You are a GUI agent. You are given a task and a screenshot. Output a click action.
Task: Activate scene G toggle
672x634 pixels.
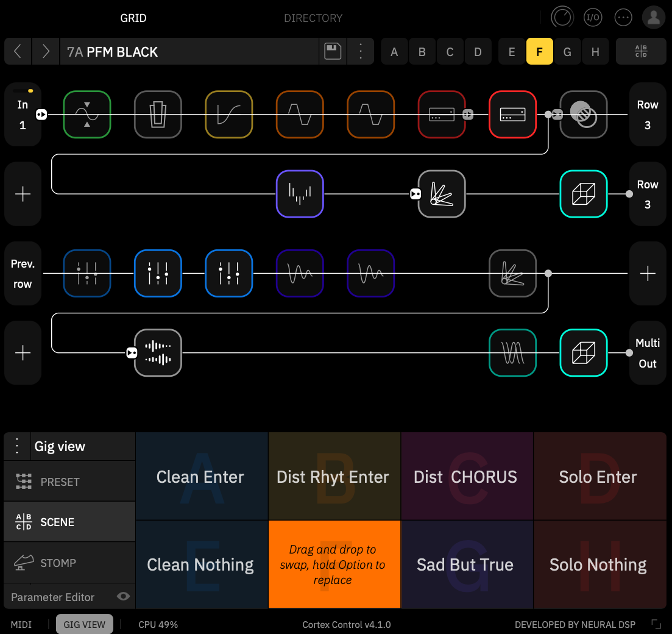(567, 51)
